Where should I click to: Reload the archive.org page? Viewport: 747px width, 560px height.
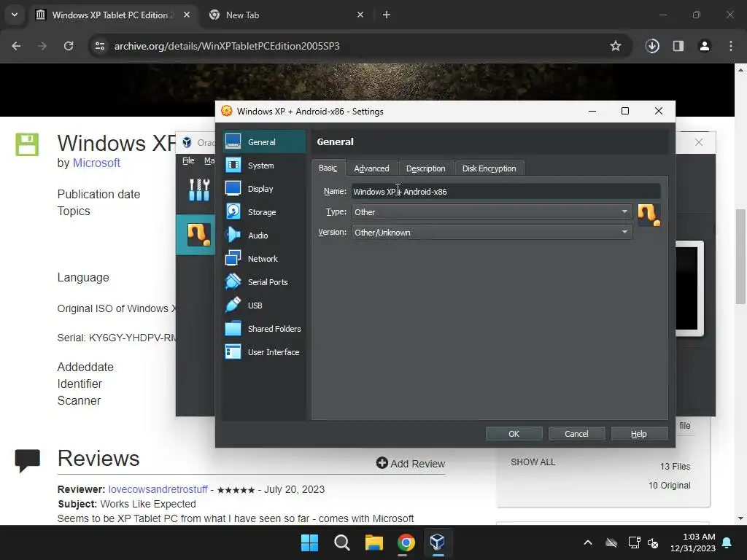(69, 46)
